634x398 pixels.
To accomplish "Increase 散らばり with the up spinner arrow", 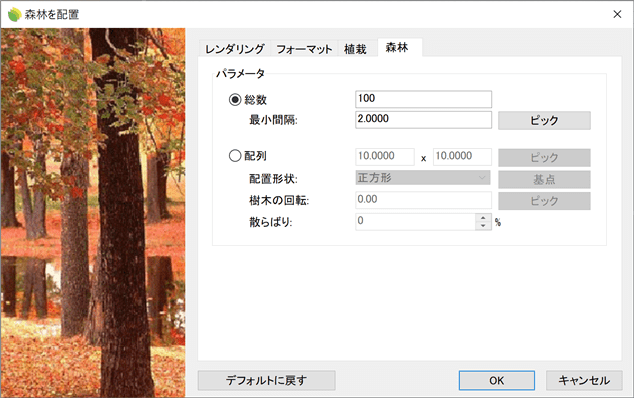I will 483,218.
